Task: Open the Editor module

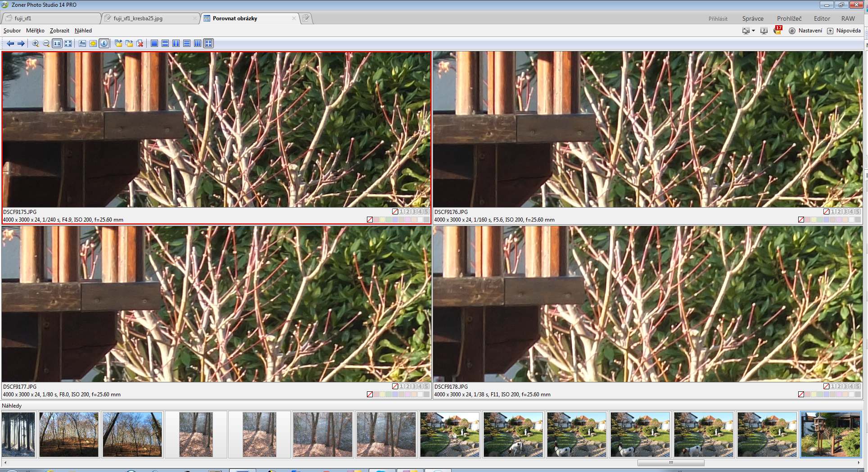Action: [x=822, y=18]
